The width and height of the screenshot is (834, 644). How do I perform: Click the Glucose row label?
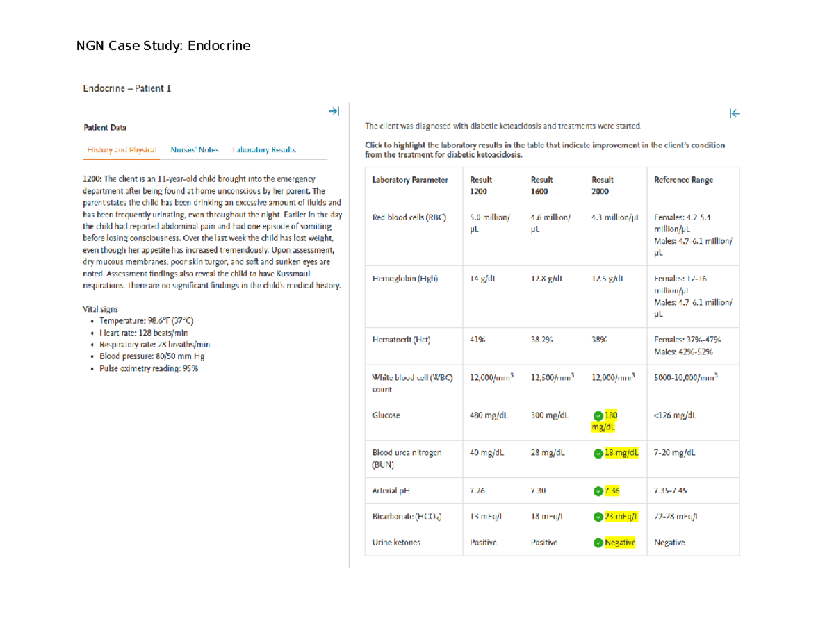(386, 416)
